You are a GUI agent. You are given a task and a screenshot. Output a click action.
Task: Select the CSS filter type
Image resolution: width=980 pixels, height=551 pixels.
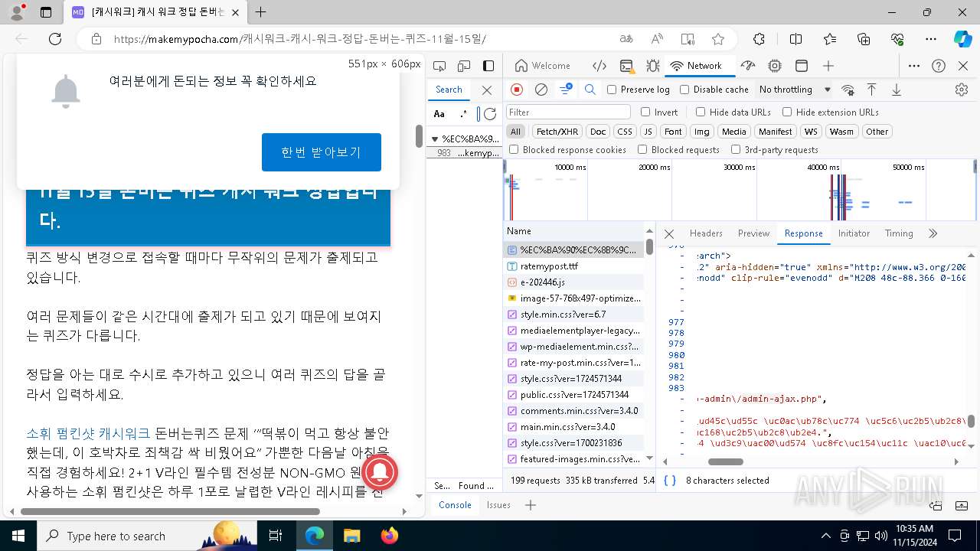625,132
